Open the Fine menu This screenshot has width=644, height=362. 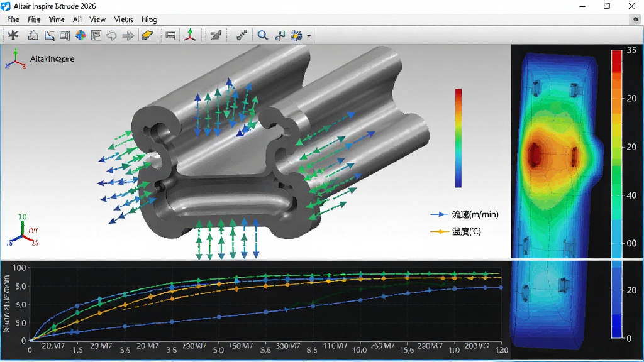(x=34, y=19)
